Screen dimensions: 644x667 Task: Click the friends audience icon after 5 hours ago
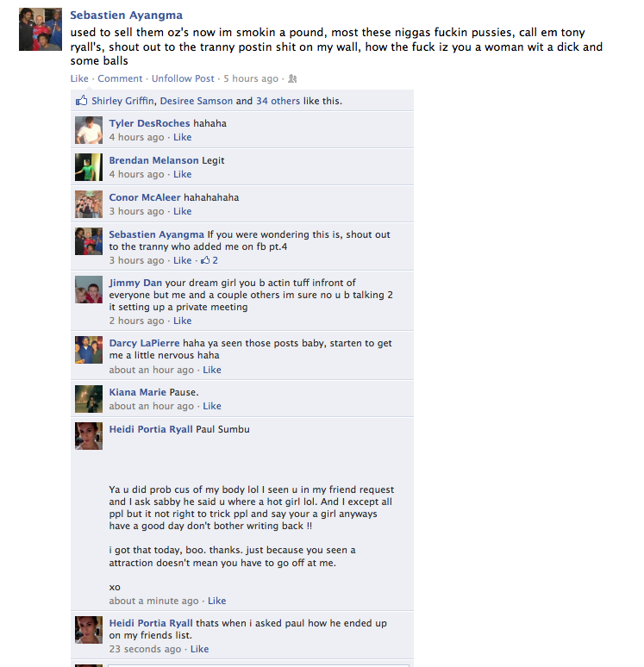point(292,78)
